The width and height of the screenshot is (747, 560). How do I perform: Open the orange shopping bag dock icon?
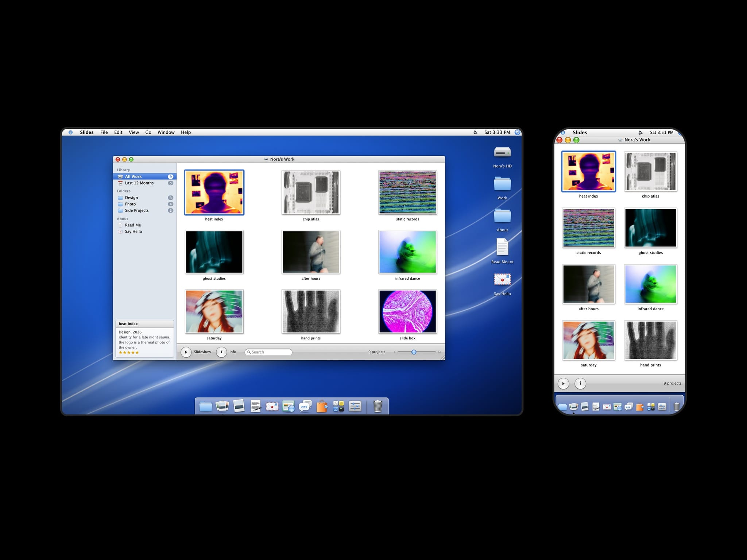click(x=322, y=406)
